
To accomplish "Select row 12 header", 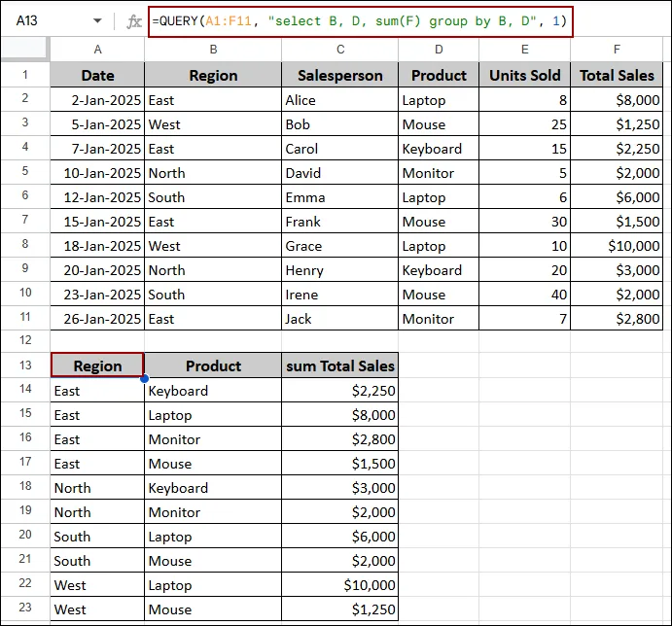I will click(25, 340).
